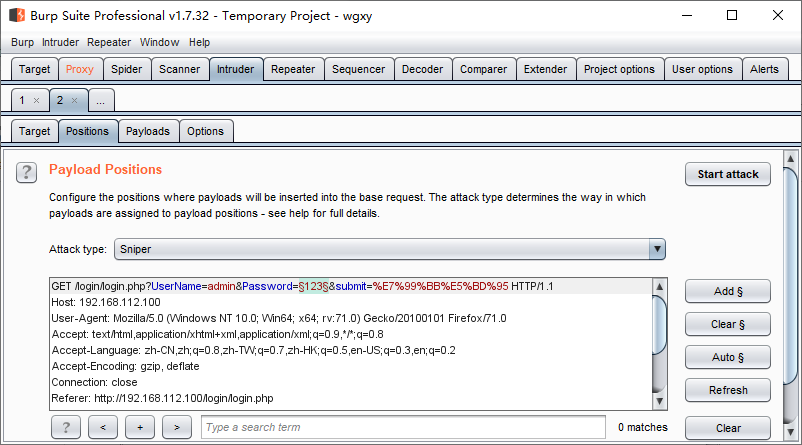Image resolution: width=802 pixels, height=445 pixels.
Task: Open the Alerts tab
Action: 764,69
